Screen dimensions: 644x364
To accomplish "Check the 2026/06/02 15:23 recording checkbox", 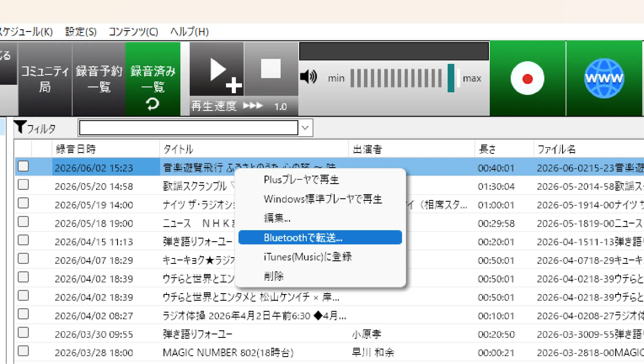I will (x=23, y=166).
